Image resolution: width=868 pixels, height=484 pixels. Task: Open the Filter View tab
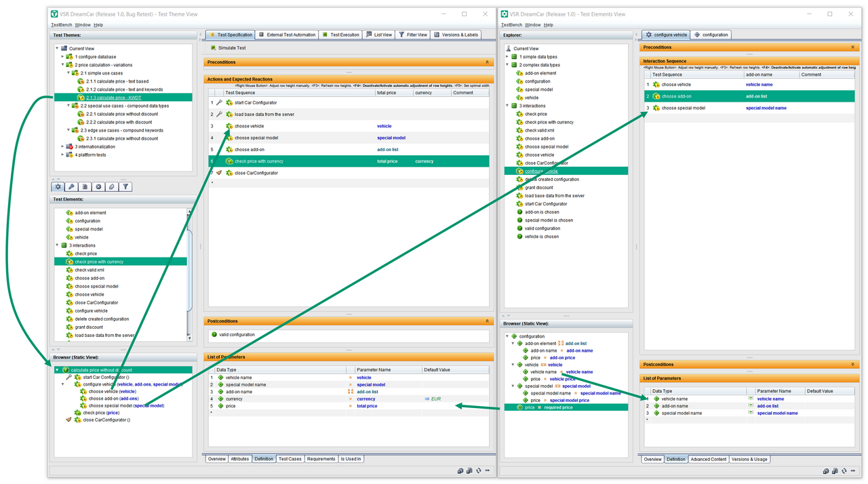(x=412, y=35)
